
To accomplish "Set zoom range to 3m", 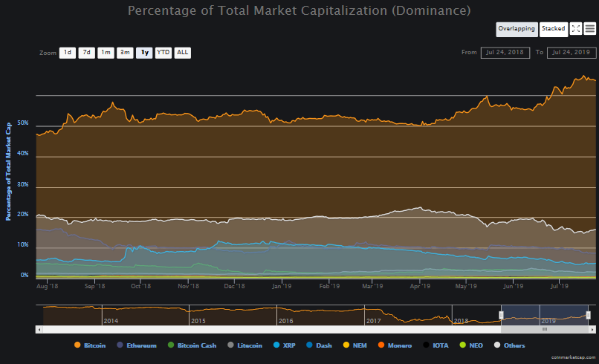I will tap(125, 53).
